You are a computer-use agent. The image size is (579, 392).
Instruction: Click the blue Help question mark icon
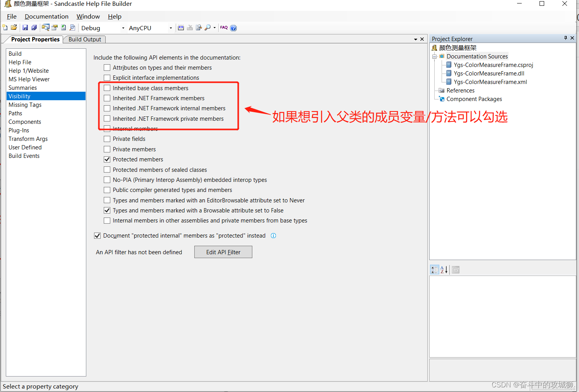[233, 28]
